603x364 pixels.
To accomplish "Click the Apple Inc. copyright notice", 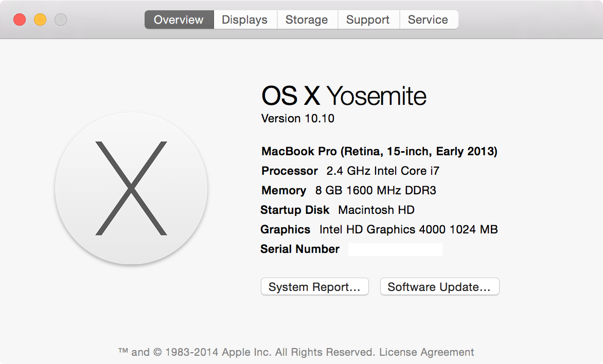I will point(246,352).
